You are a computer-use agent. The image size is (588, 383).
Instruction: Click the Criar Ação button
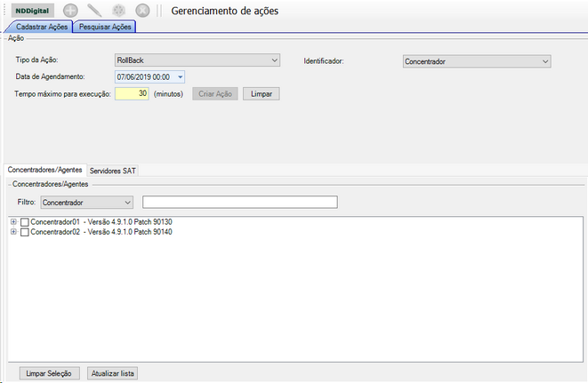(x=215, y=93)
